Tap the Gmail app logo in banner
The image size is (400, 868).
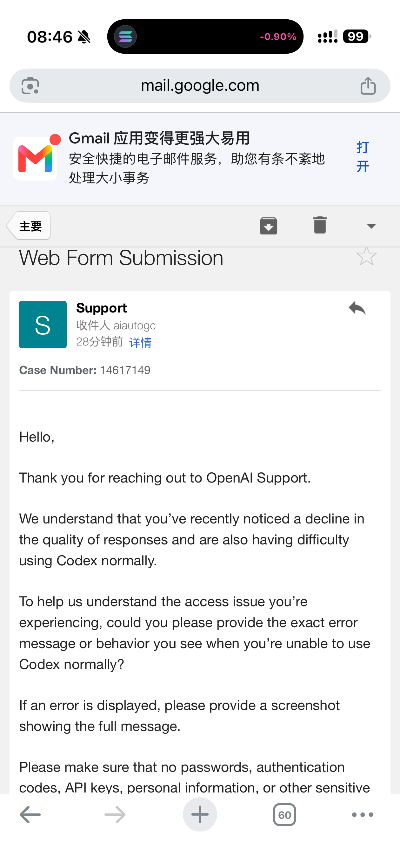36,158
